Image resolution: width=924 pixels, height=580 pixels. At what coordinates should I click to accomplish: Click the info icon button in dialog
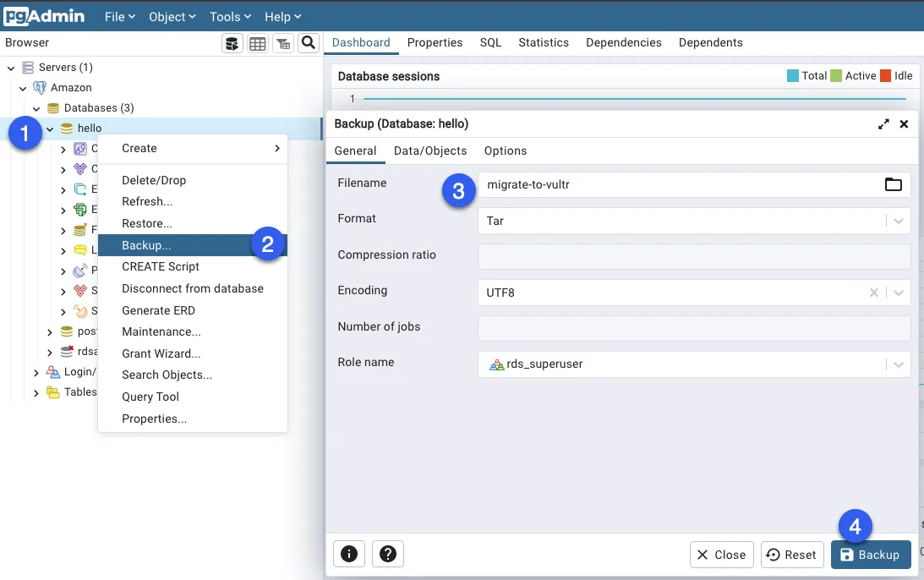(x=349, y=554)
